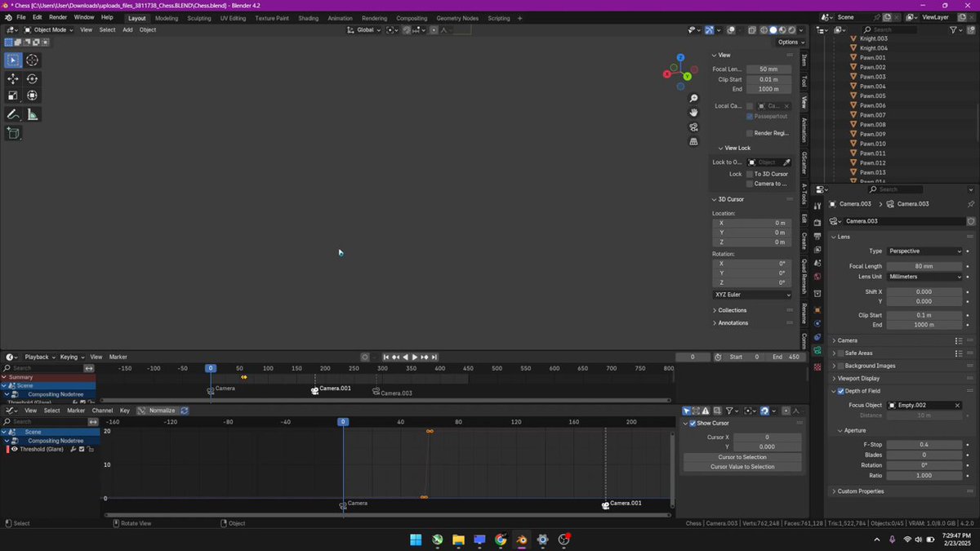Open the Render menu
The width and height of the screenshot is (980, 551).
(x=58, y=17)
